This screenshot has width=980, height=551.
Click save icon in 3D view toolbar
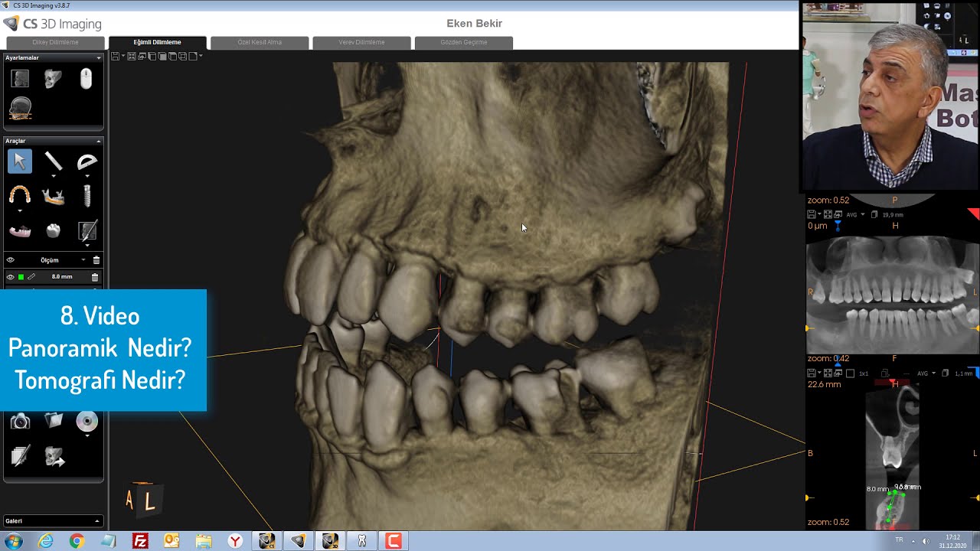(x=115, y=57)
